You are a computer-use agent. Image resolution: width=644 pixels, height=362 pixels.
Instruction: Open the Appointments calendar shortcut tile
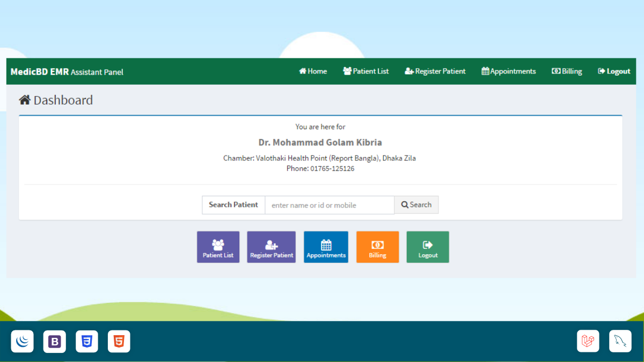pyautogui.click(x=326, y=247)
